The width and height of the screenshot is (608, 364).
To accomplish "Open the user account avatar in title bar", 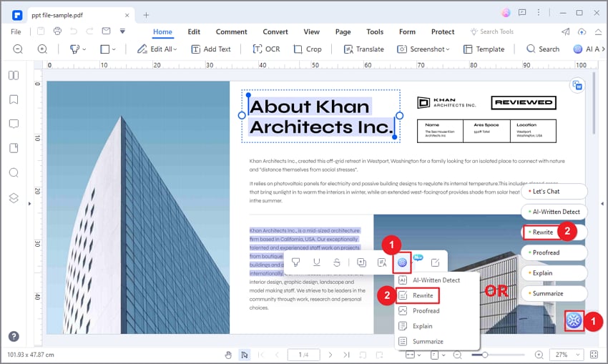I will click(506, 13).
